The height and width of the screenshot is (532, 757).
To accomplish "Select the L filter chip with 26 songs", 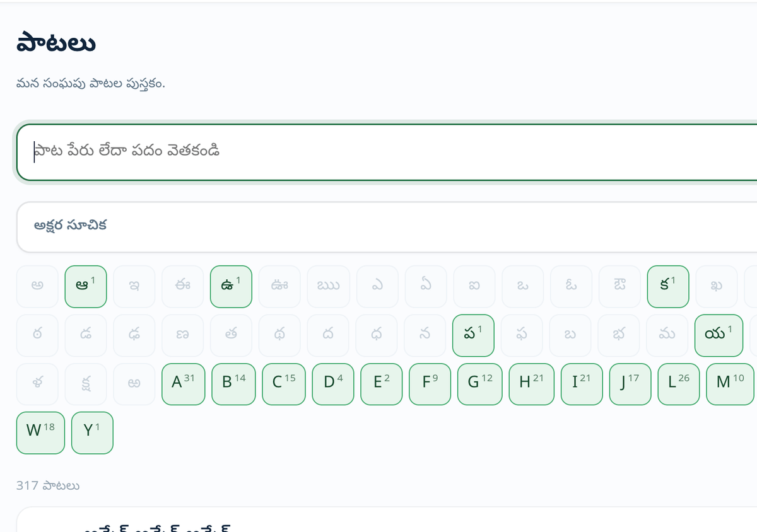I will pyautogui.click(x=679, y=384).
